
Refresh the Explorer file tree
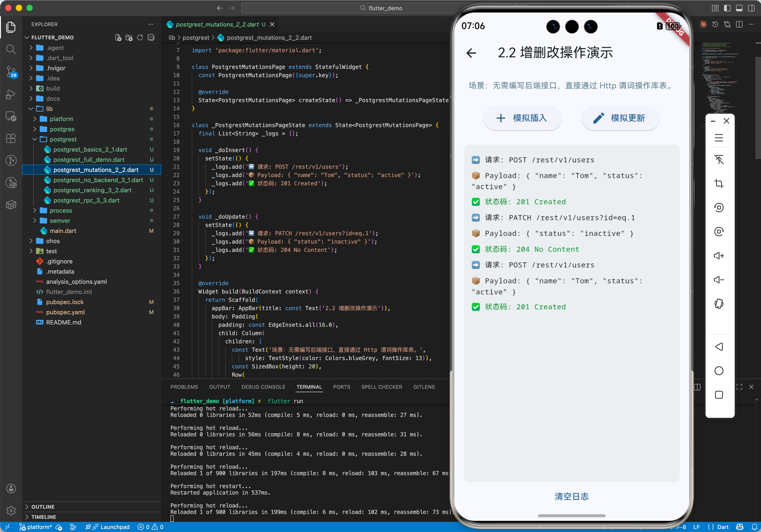140,37
